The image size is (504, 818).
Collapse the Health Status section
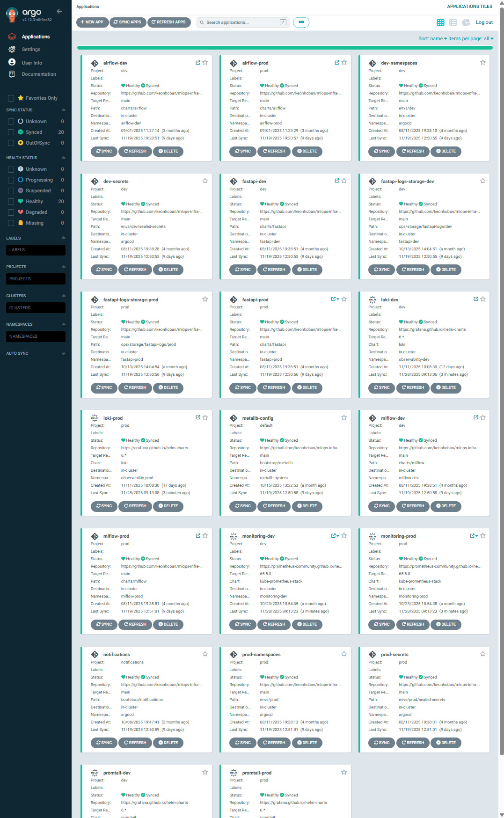pos(64,158)
